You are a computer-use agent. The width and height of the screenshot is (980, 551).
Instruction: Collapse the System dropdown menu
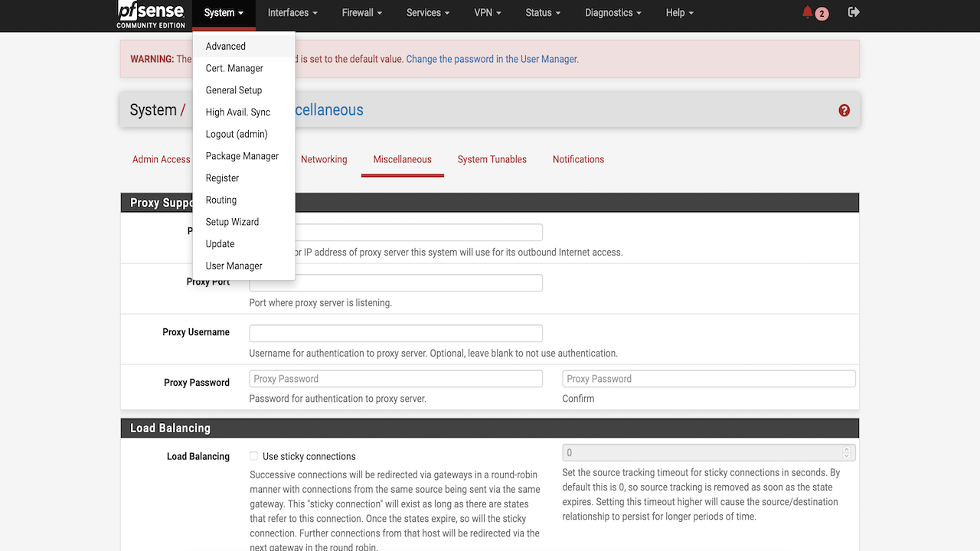224,13
